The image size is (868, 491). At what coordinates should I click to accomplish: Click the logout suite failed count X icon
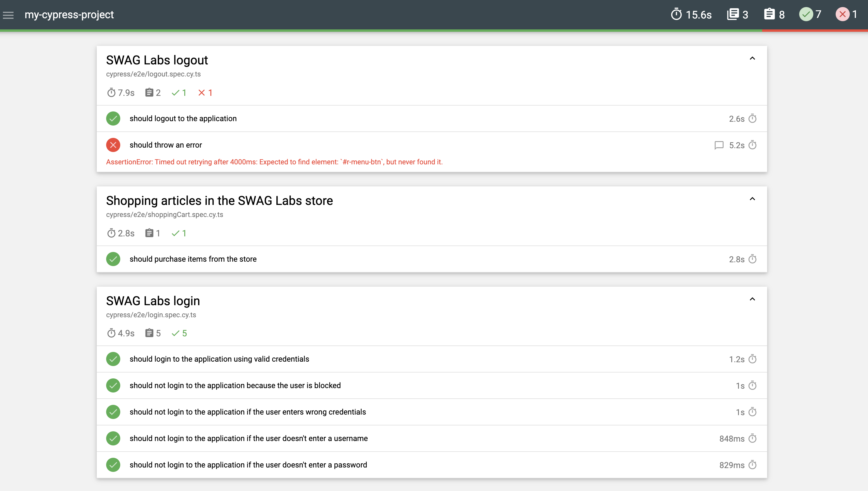pos(202,93)
